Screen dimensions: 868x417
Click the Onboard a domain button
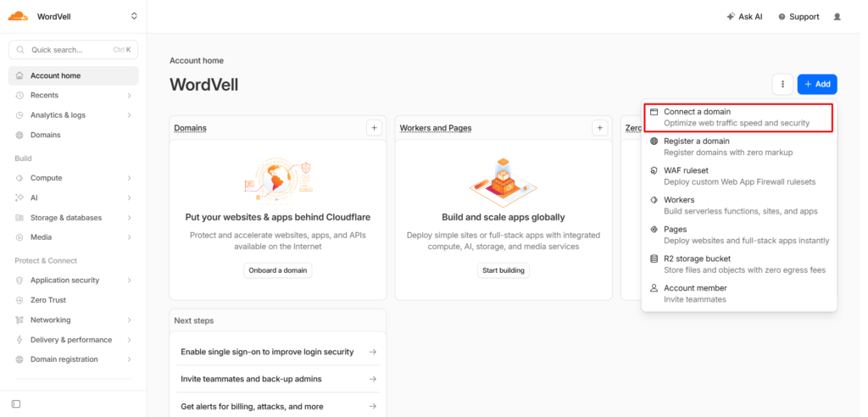coord(278,271)
